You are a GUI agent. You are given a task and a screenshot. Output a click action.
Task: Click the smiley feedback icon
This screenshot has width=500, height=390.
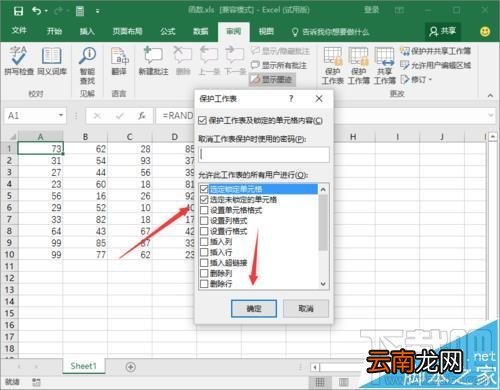coord(485,31)
